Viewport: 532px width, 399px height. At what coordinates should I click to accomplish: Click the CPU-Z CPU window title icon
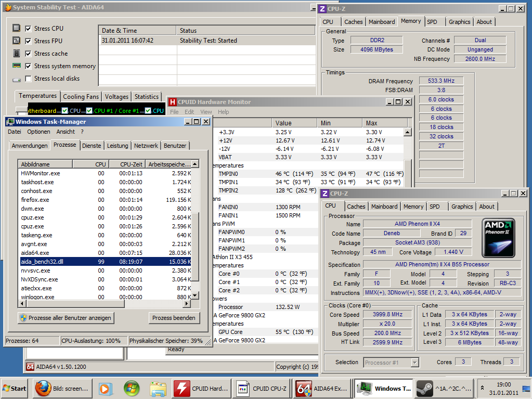click(x=325, y=194)
